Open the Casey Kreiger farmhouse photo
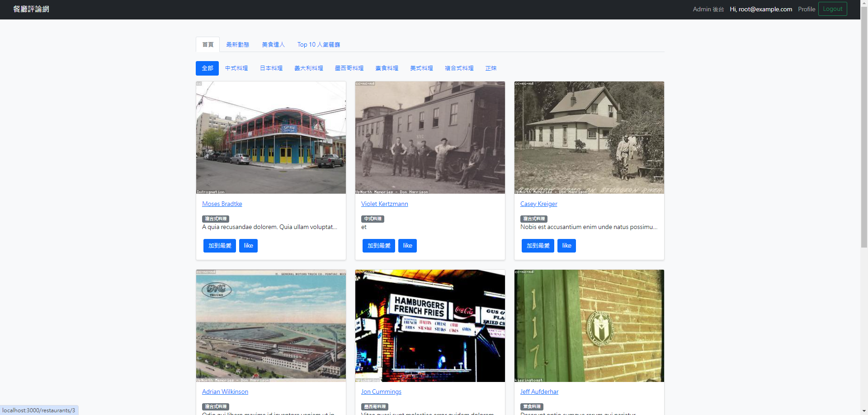The height and width of the screenshot is (415, 868). pos(589,138)
